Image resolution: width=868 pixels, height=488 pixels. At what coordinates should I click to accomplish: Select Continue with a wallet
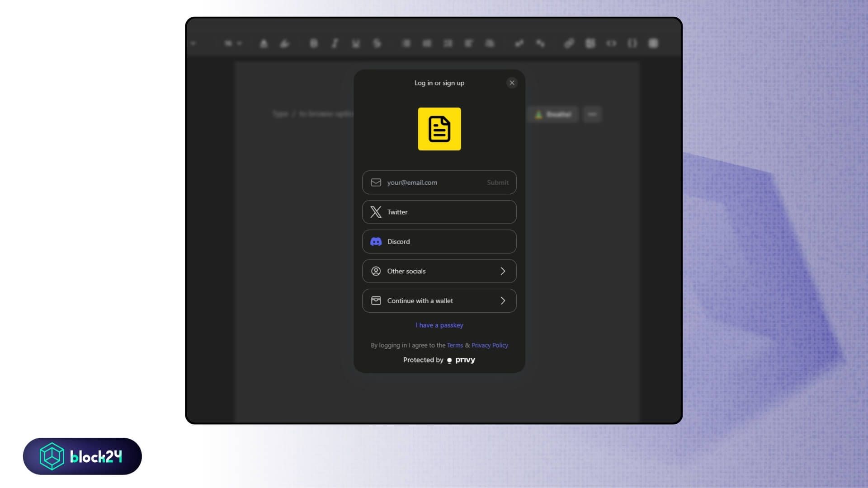439,301
